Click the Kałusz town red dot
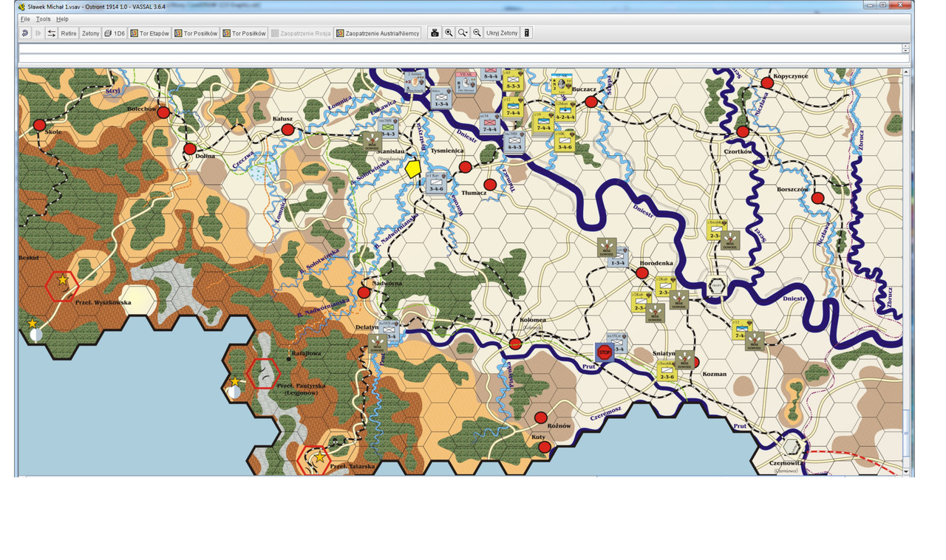The height and width of the screenshot is (560, 946). click(x=288, y=130)
